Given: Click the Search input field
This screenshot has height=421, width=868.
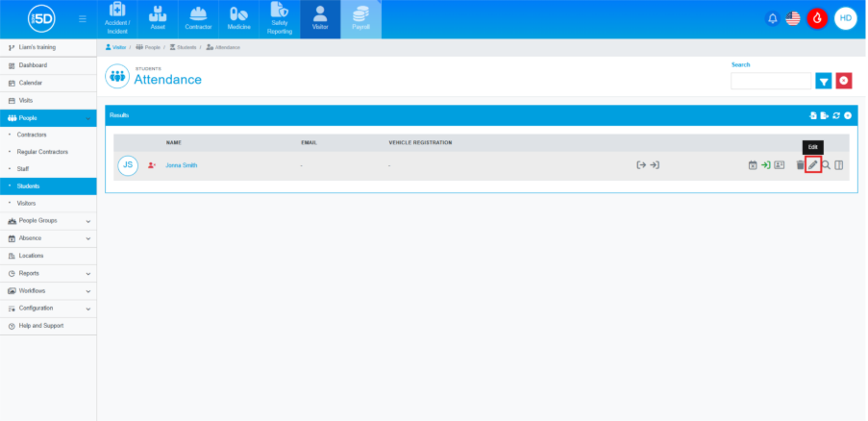Looking at the screenshot, I should [x=771, y=81].
